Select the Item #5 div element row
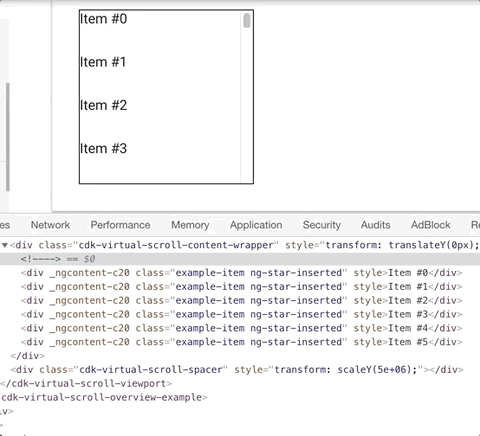The height and width of the screenshot is (436, 480). (242, 342)
